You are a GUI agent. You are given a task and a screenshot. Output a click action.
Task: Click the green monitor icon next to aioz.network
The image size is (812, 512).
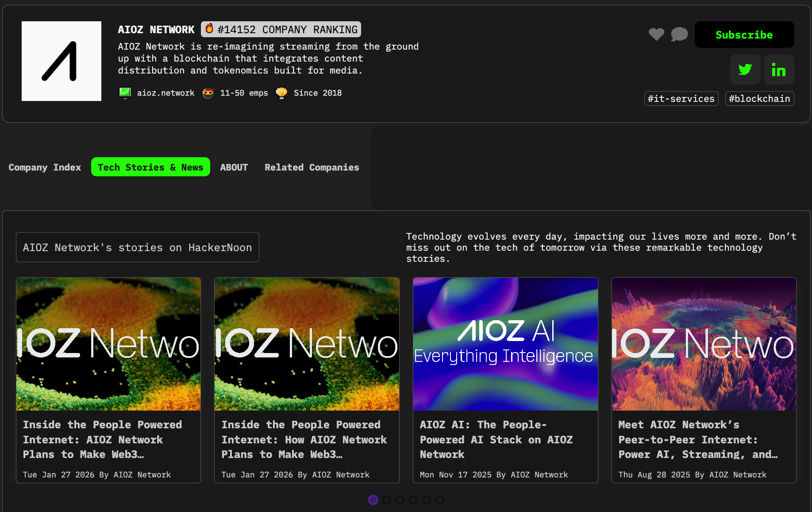click(125, 93)
